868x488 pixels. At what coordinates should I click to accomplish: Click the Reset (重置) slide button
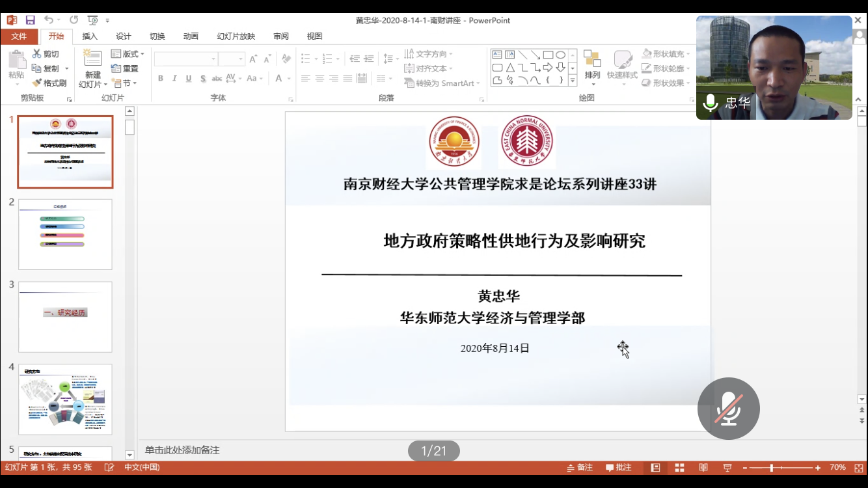(125, 68)
